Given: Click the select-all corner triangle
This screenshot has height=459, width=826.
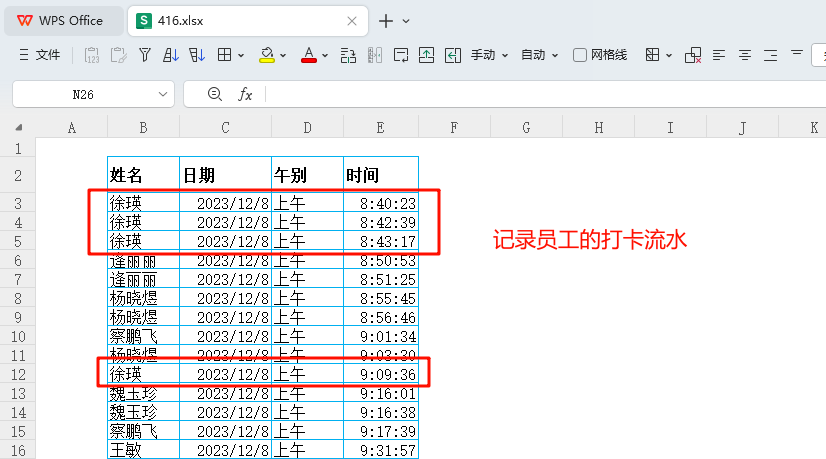Looking at the screenshot, I should [19, 128].
